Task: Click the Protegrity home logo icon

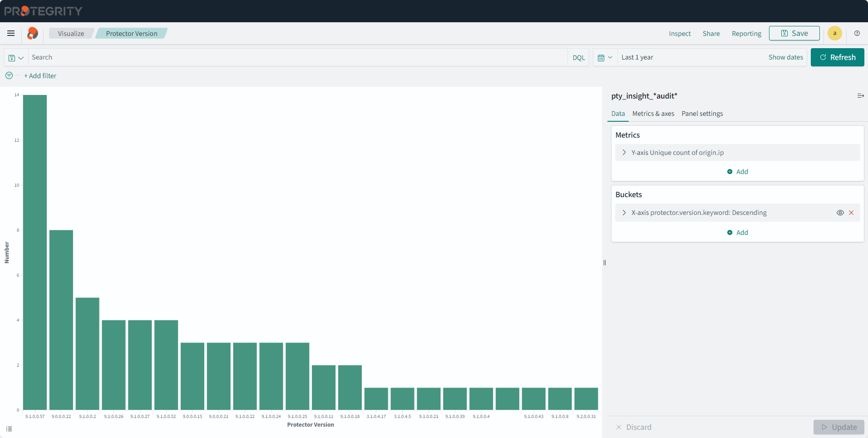Action: coord(32,33)
